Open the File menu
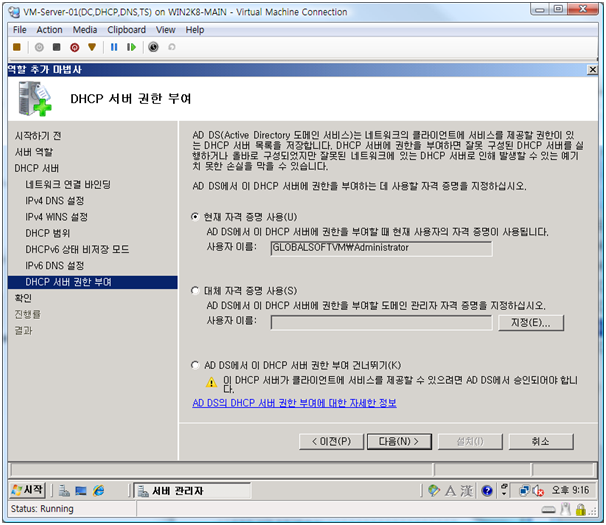Image resolution: width=606 pixels, height=525 pixels. [20, 30]
